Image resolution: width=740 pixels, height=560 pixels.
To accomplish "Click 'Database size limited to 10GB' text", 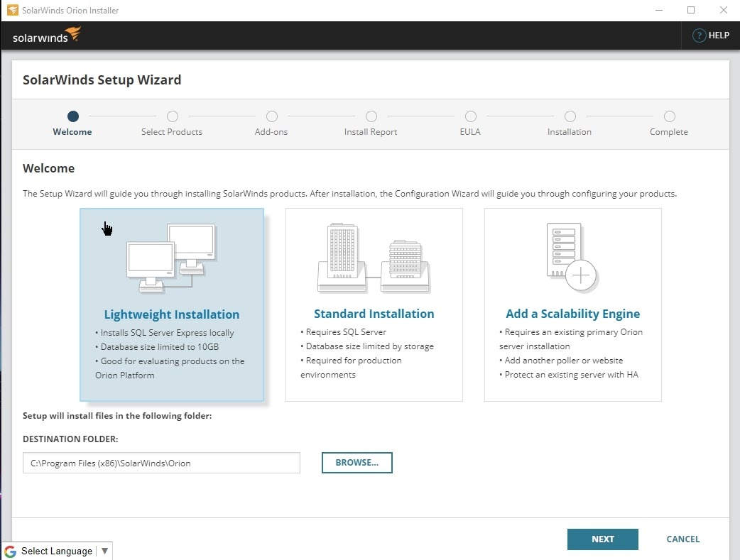I will tap(160, 347).
